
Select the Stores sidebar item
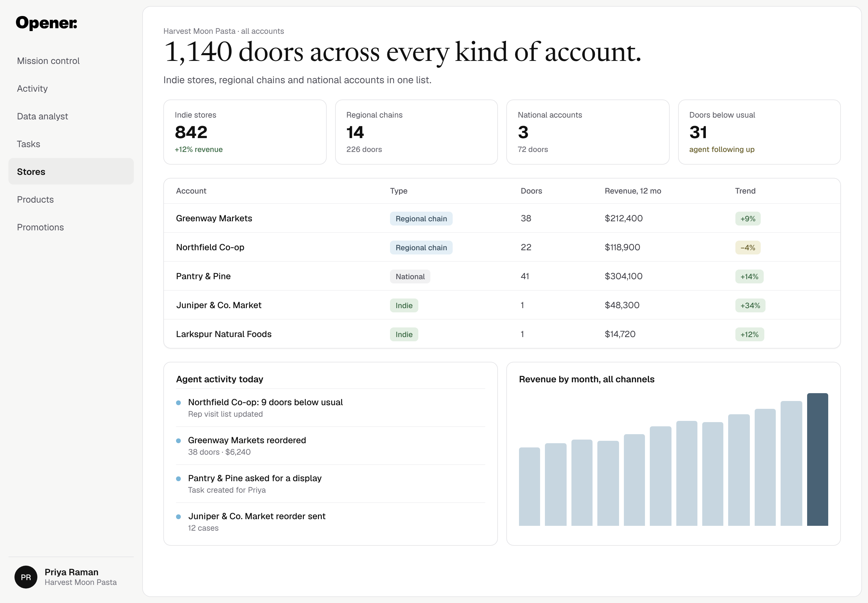click(71, 172)
